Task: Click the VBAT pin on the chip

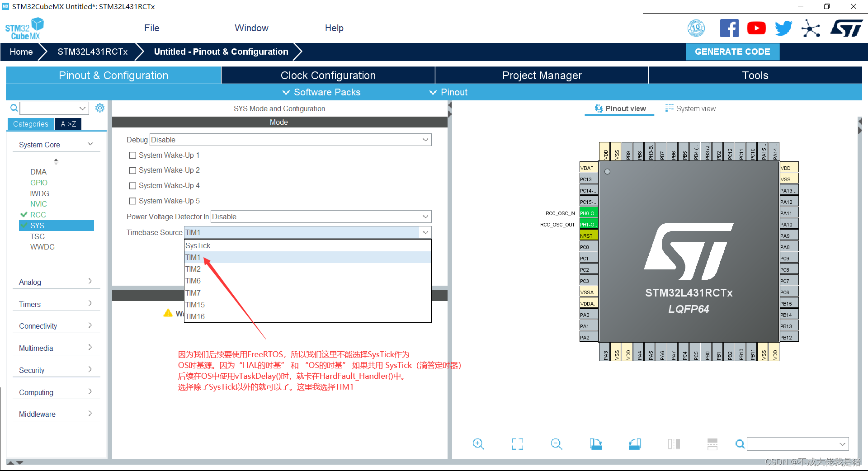Action: (x=589, y=168)
